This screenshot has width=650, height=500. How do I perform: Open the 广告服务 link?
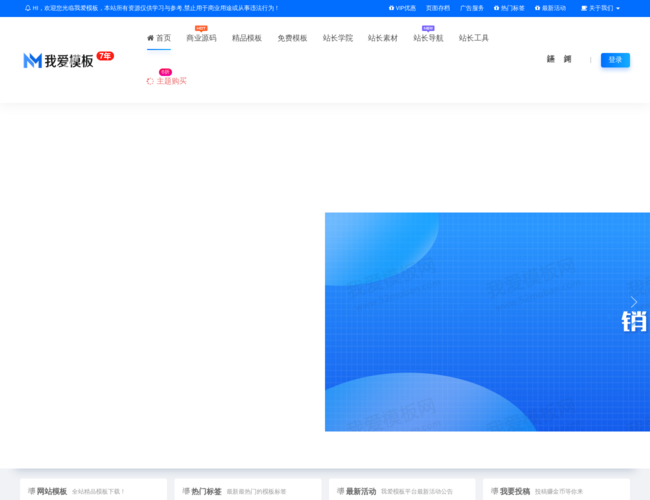(x=472, y=8)
